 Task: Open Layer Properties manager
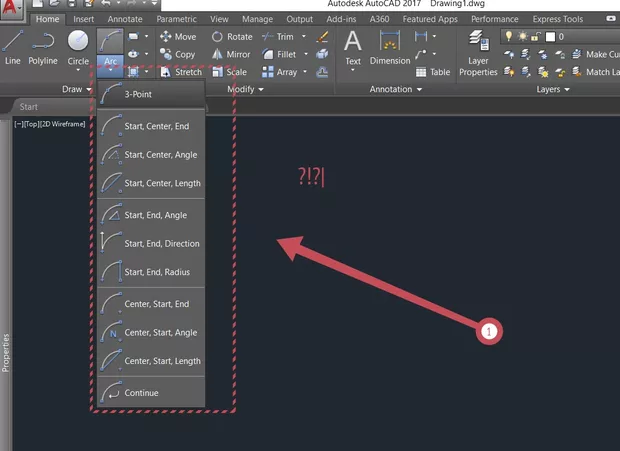coord(479,54)
